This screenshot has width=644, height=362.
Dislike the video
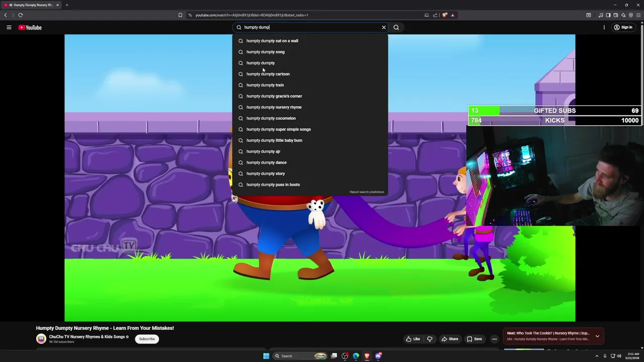click(x=430, y=339)
